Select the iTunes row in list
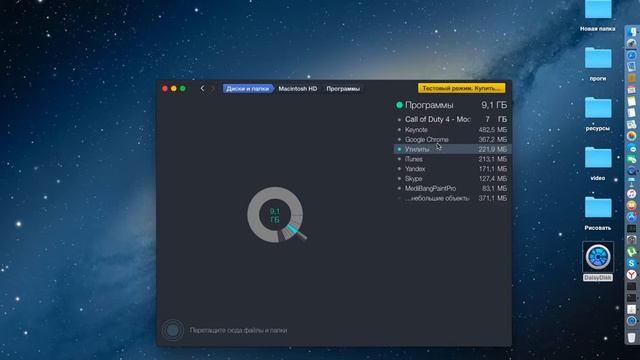The width and height of the screenshot is (640, 360). (x=452, y=159)
